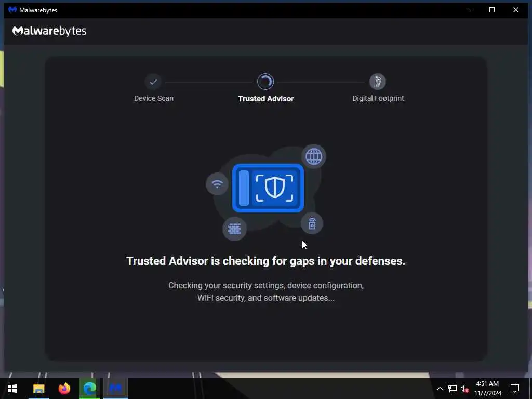The width and height of the screenshot is (532, 399).
Task: Click the muted volume tray icon
Action: coord(465,389)
